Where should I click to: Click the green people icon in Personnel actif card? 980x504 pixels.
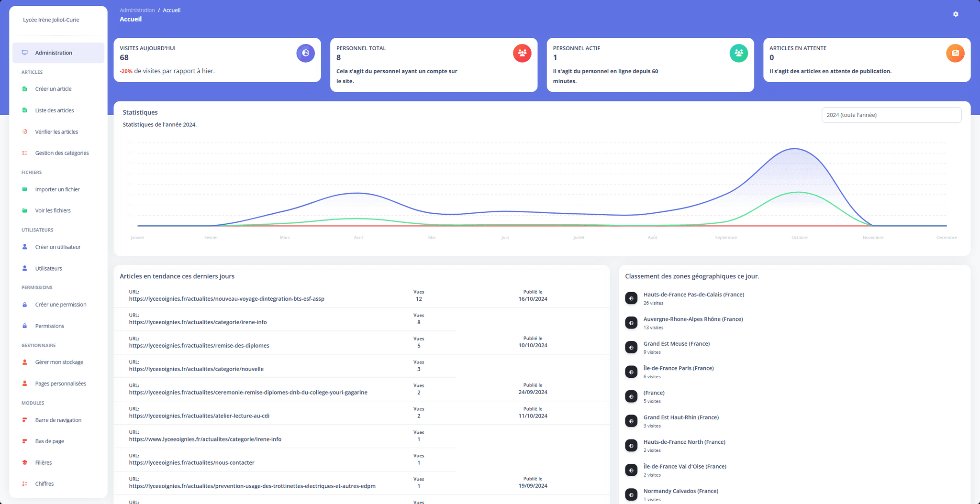coord(739,53)
